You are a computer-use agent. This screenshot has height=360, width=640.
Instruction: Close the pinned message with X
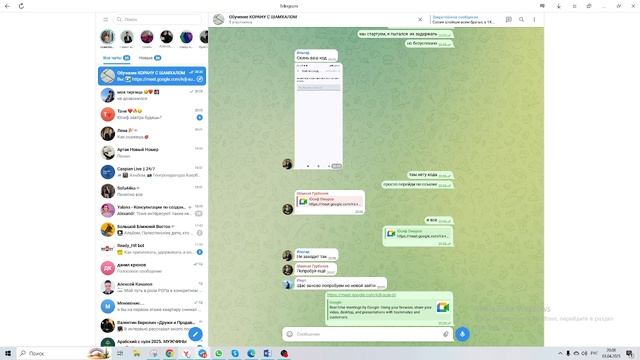click(x=420, y=19)
